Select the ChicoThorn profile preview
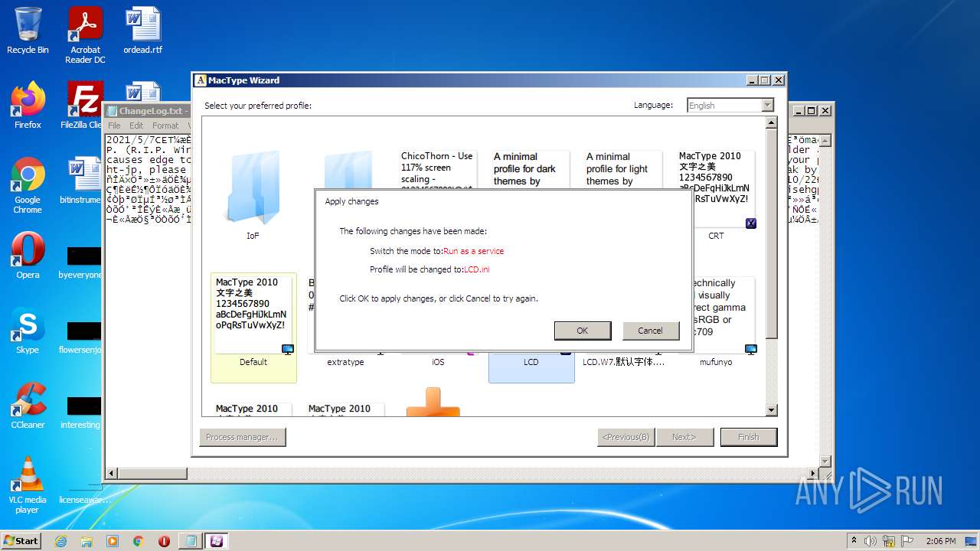The image size is (980, 551). [438, 168]
